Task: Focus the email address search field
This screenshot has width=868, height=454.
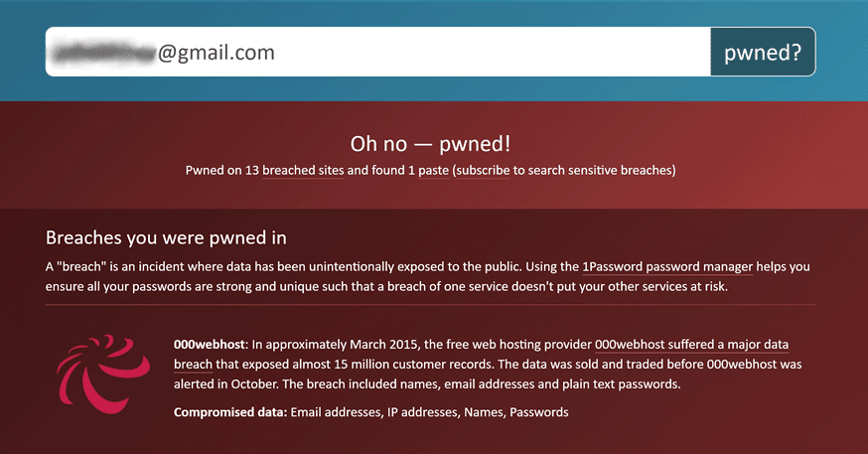Action: tap(378, 52)
